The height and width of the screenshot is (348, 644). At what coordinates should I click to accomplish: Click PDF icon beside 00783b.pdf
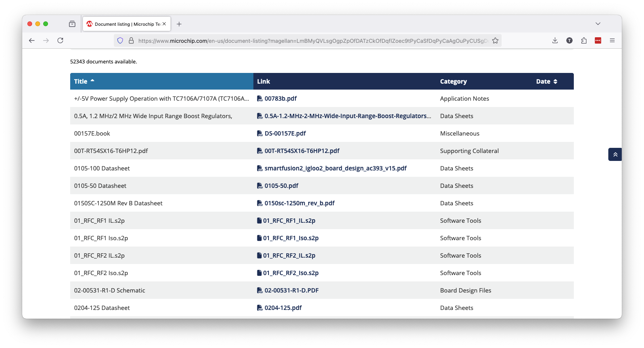pos(260,98)
